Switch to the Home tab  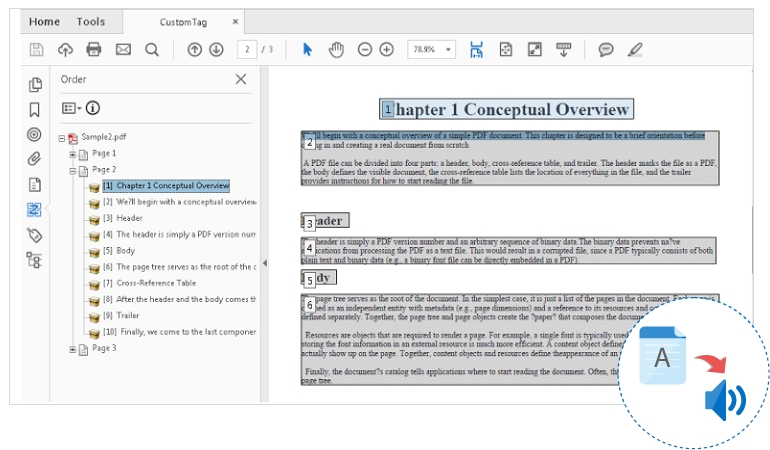point(44,21)
